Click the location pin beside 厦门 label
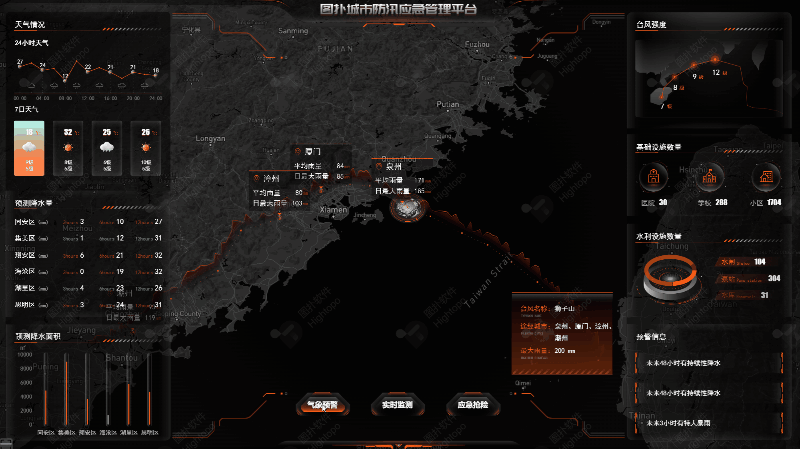Screen dimensions: 800x449 tap(298, 152)
